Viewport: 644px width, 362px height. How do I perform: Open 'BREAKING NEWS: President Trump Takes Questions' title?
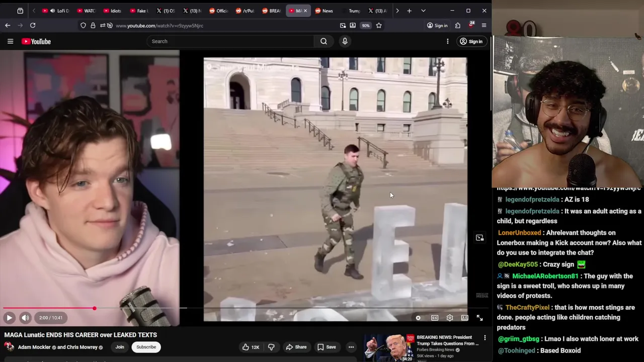pos(448,340)
